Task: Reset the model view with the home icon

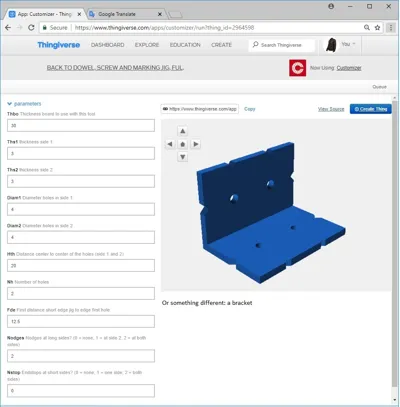Action: click(182, 144)
